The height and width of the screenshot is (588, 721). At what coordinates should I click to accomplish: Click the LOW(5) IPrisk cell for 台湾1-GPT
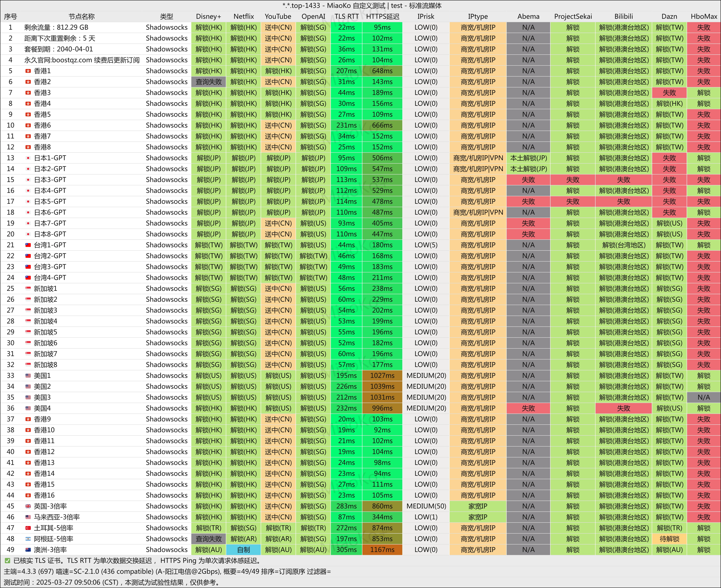pos(426,245)
